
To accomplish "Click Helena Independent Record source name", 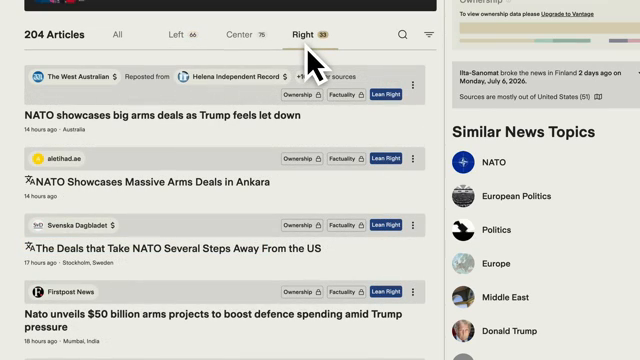I will (x=236, y=77).
